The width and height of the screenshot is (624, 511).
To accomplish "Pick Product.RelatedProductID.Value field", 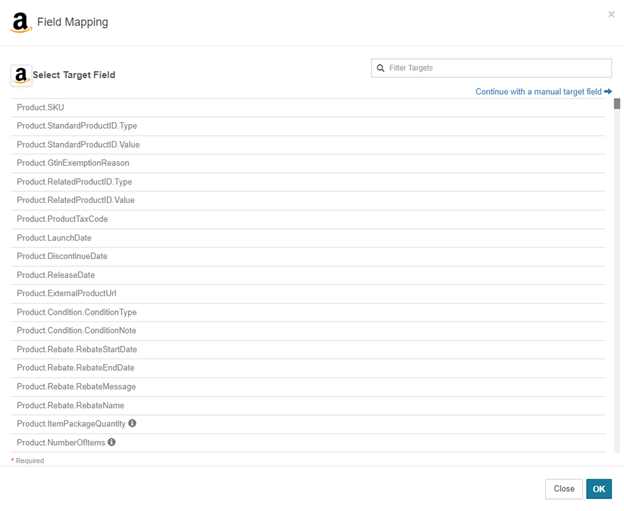I will click(308, 200).
